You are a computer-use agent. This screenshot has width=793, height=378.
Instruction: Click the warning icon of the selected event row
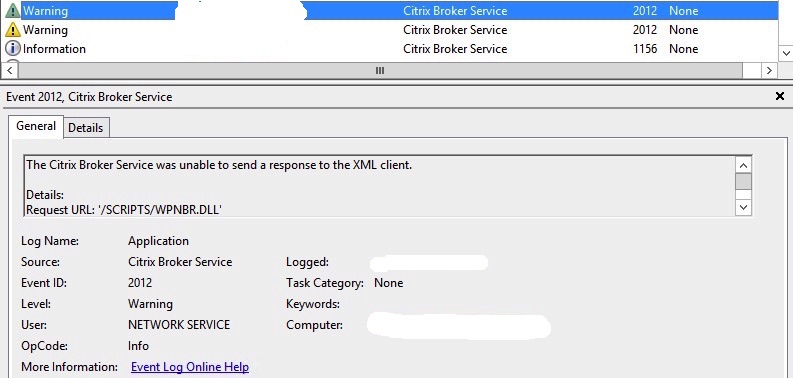click(x=13, y=10)
